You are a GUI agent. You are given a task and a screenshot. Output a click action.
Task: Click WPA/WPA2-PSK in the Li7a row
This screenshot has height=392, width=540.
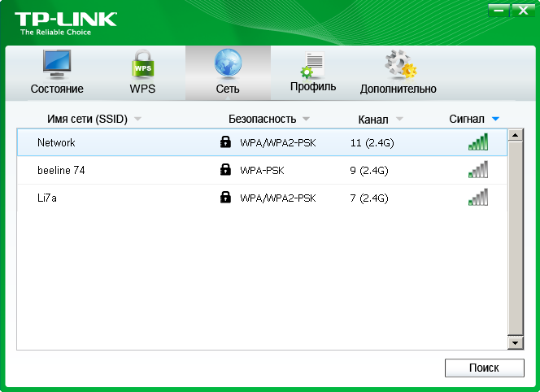278,198
